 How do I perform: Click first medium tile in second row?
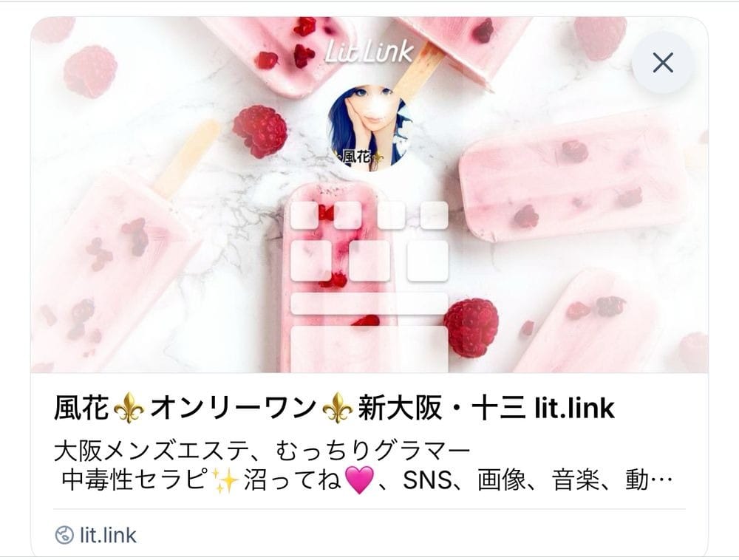click(x=311, y=261)
